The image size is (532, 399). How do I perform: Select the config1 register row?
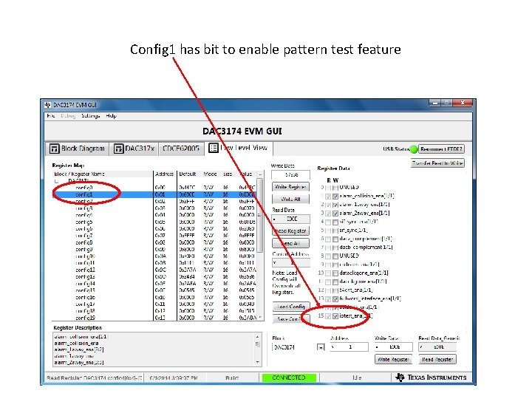(155, 195)
